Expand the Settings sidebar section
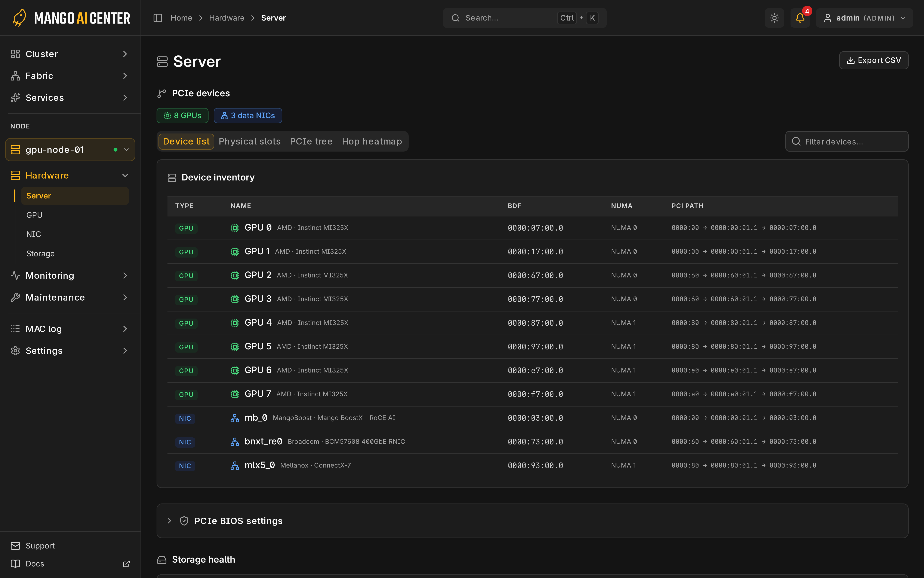Screen dimensions: 924x578 pos(70,351)
